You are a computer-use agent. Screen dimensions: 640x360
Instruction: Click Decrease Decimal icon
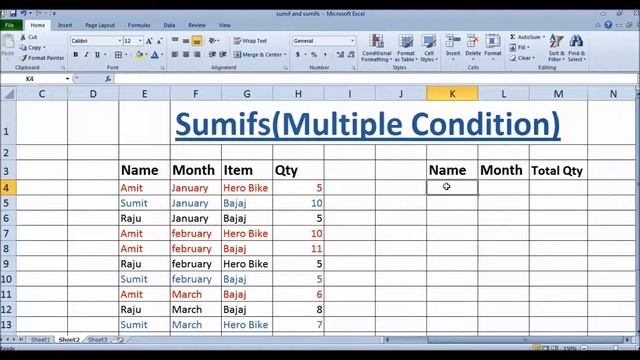click(351, 55)
